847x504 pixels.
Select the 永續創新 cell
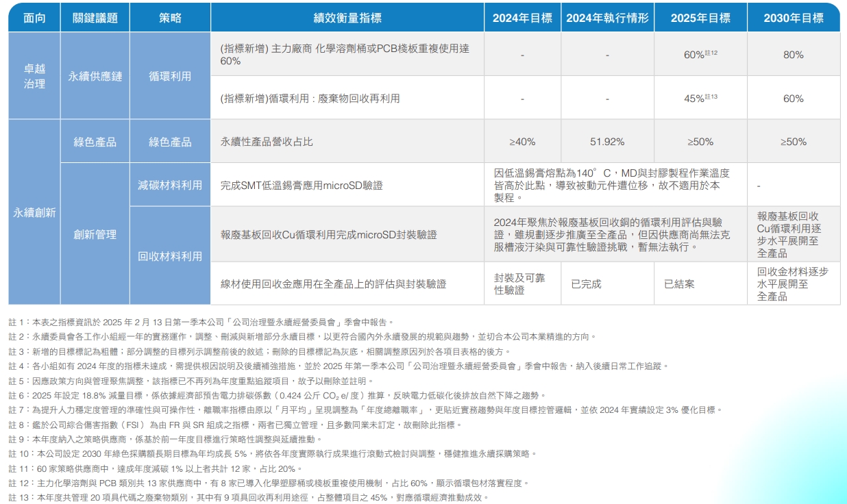pos(34,212)
